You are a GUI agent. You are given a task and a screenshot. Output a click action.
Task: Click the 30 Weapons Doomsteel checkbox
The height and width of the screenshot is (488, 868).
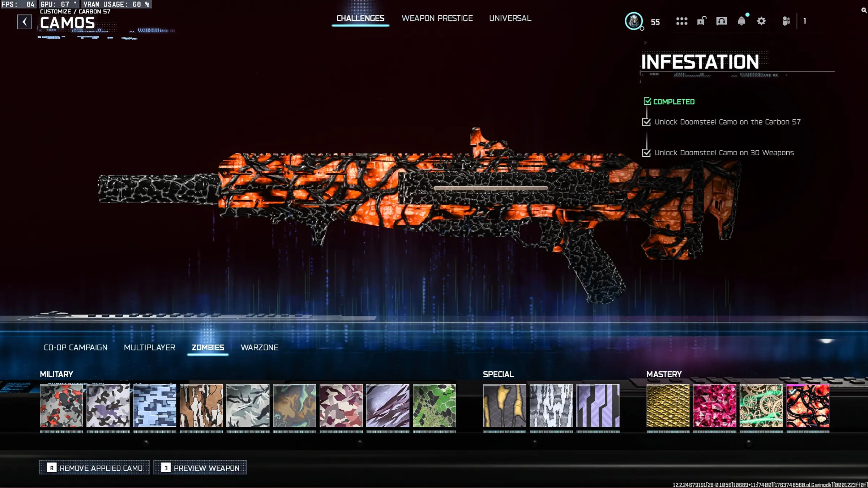(x=646, y=153)
